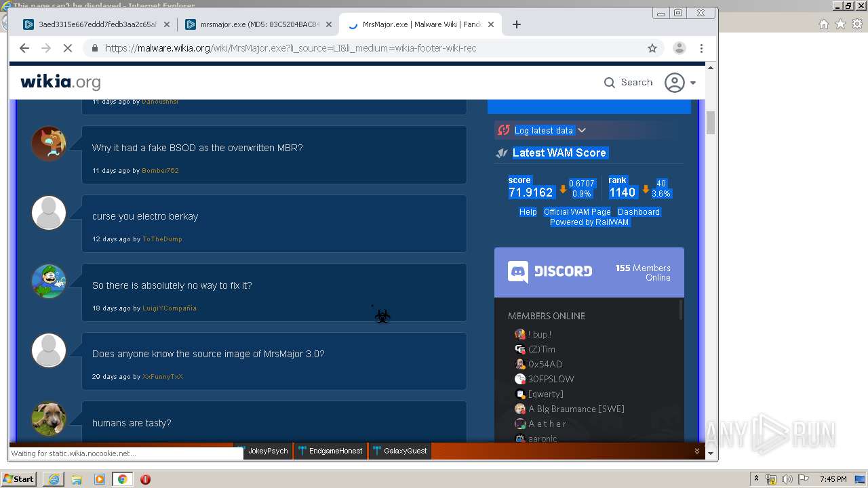Show hidden system tray icons arrow
868x488 pixels.
click(756, 479)
